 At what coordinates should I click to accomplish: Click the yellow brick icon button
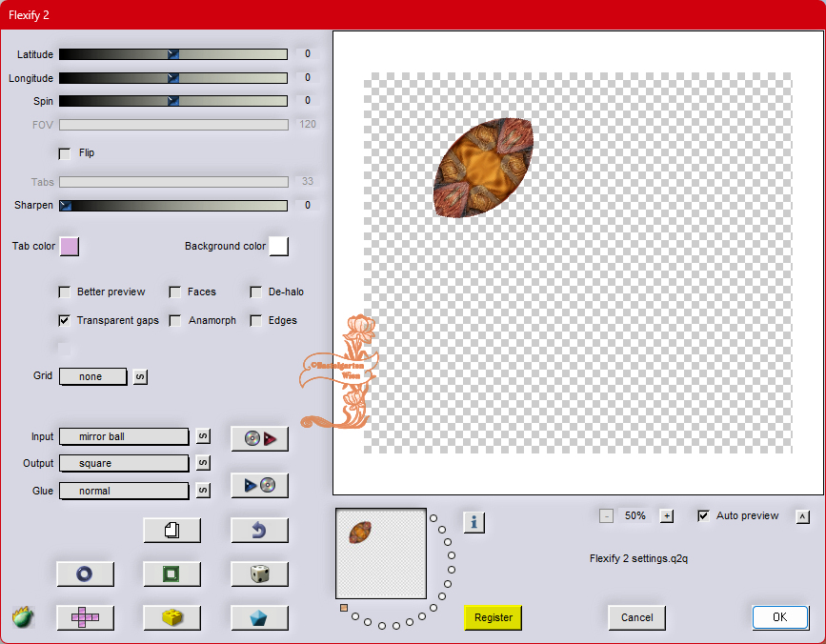[x=171, y=617]
